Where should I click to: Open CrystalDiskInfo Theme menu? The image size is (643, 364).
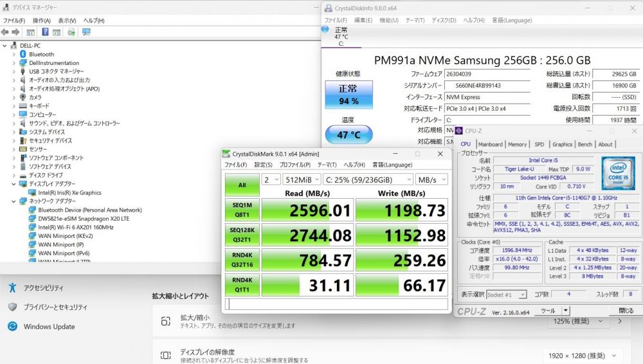pos(415,20)
